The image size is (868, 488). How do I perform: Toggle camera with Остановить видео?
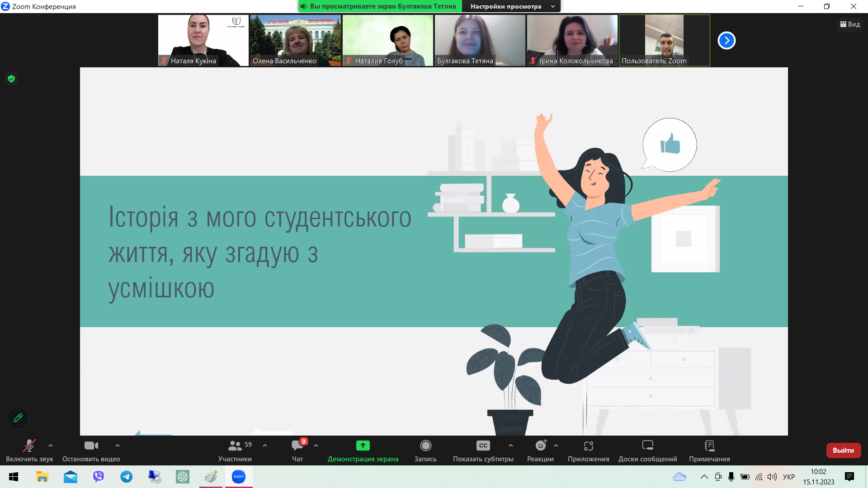click(x=91, y=450)
